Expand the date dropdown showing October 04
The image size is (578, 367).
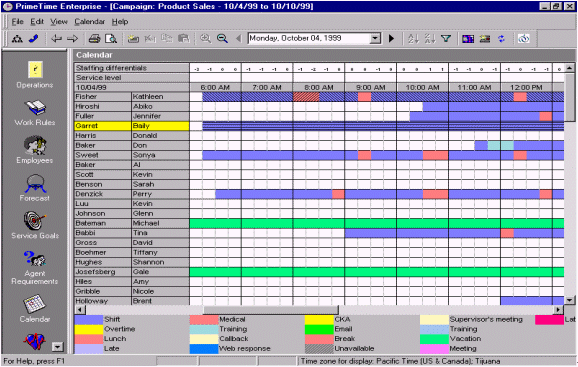[375, 38]
